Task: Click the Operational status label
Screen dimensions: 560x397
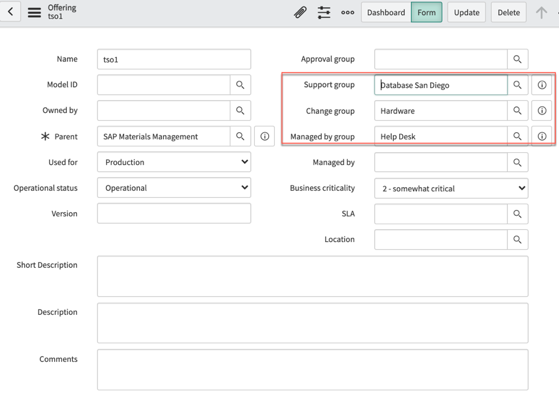Action: (x=45, y=188)
